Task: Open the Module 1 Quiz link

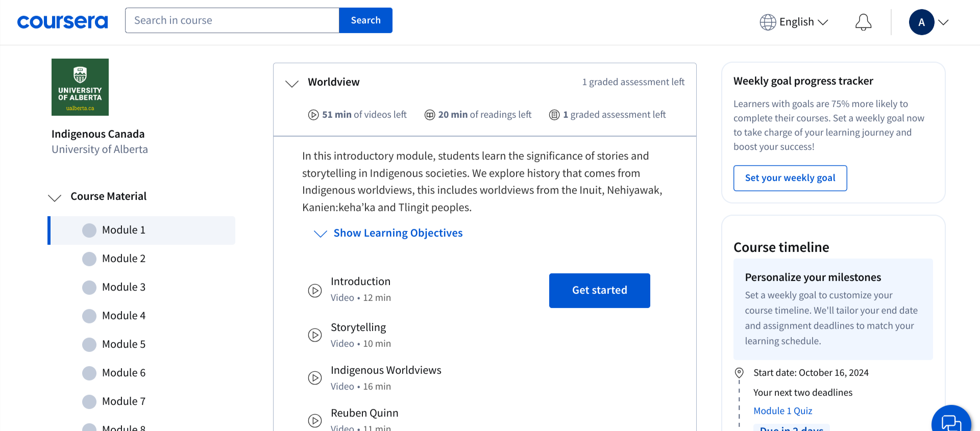Action: tap(782, 411)
